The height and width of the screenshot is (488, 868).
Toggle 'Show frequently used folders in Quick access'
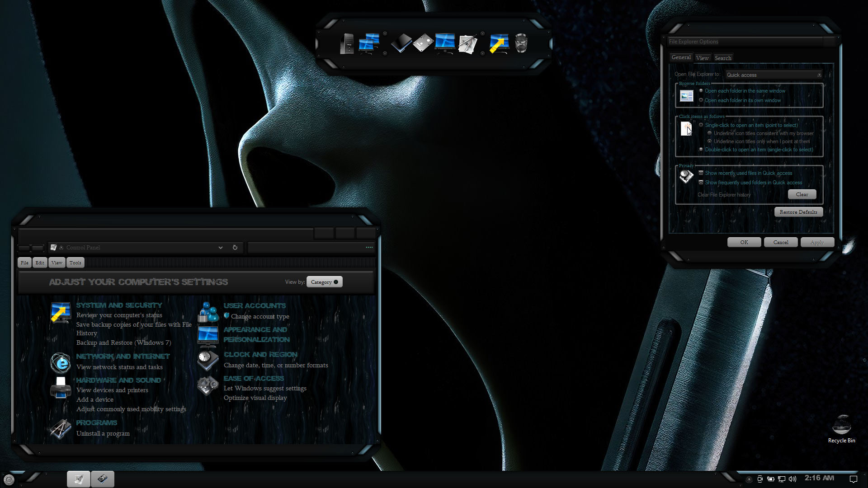tap(701, 183)
